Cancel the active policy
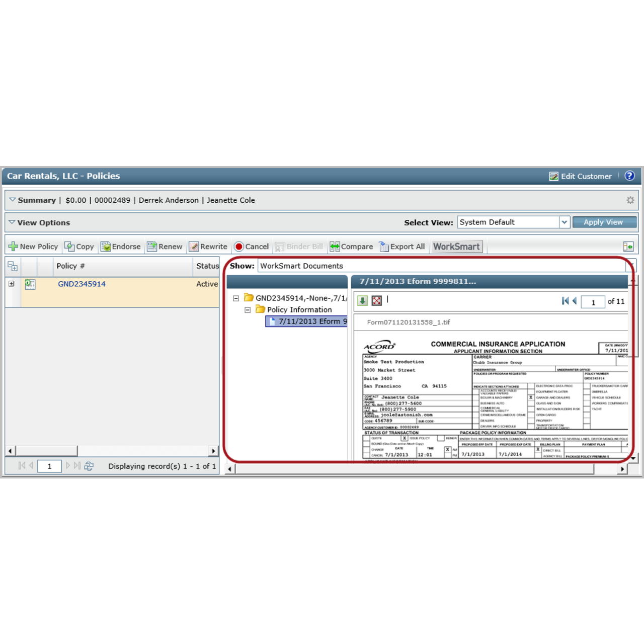644x644 pixels. coord(251,247)
